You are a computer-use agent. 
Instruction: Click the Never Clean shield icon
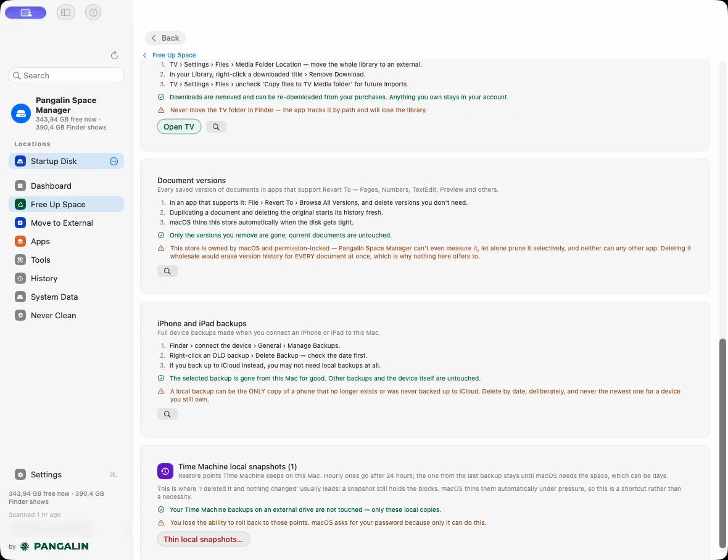(x=20, y=316)
